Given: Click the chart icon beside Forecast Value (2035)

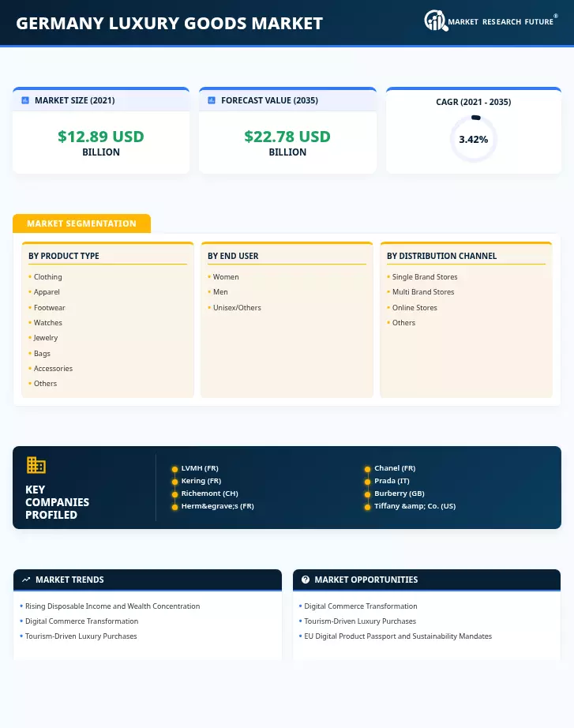Looking at the screenshot, I should coord(212,100).
